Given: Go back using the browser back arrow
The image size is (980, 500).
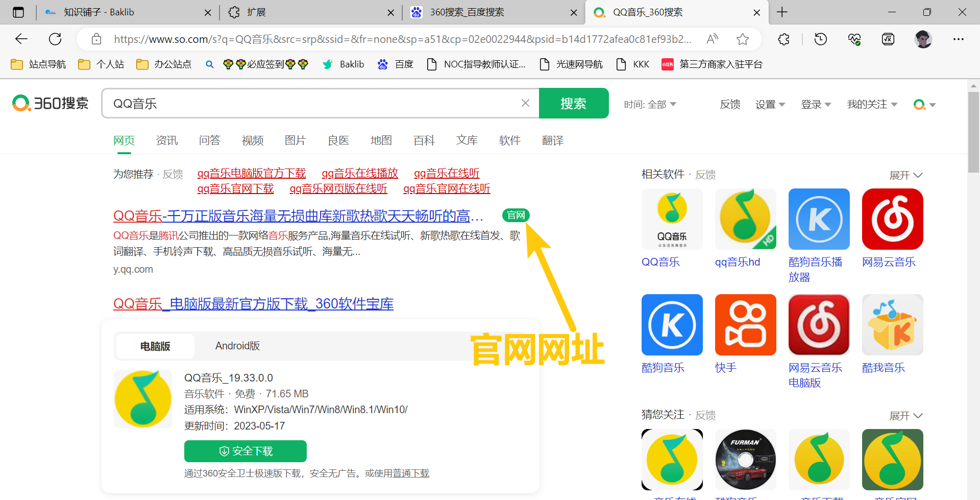Looking at the screenshot, I should pyautogui.click(x=21, y=39).
